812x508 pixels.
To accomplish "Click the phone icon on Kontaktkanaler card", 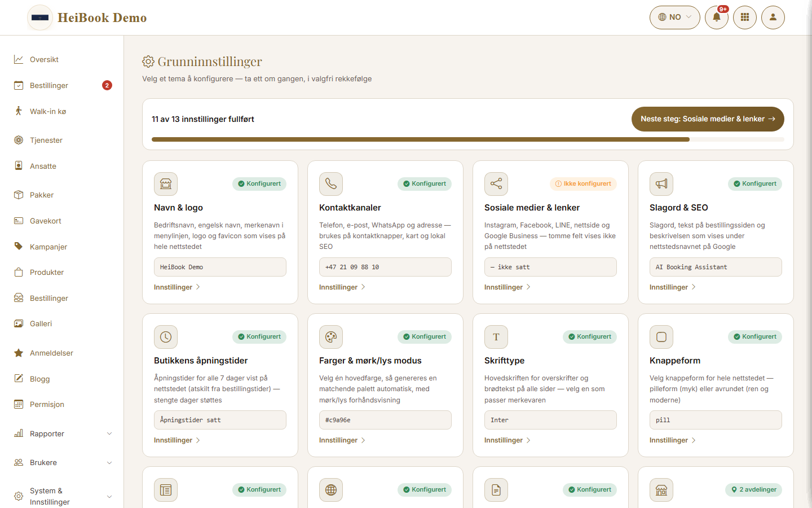I will click(331, 184).
